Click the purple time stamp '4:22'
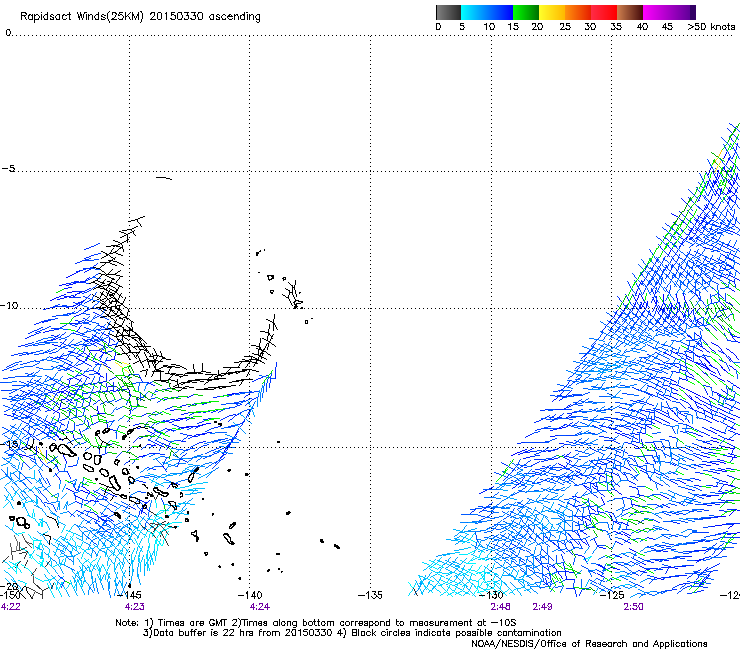The width and height of the screenshot is (740, 650). click(x=10, y=607)
